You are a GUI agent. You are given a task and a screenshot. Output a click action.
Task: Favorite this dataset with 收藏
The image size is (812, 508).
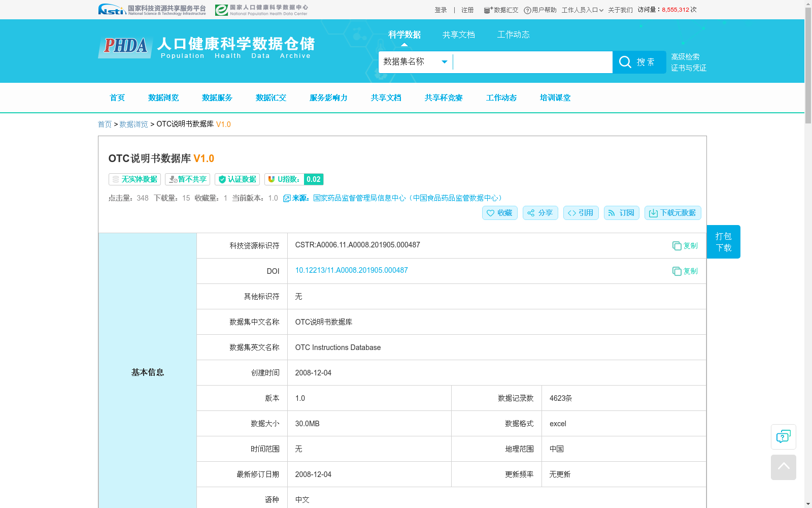(x=500, y=213)
